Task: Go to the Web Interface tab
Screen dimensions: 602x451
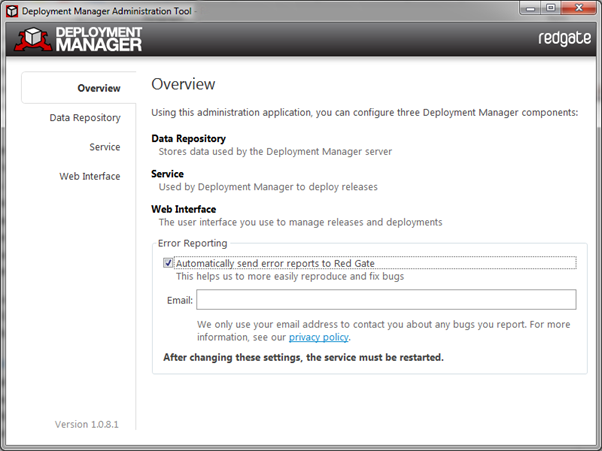Action: coord(89,176)
